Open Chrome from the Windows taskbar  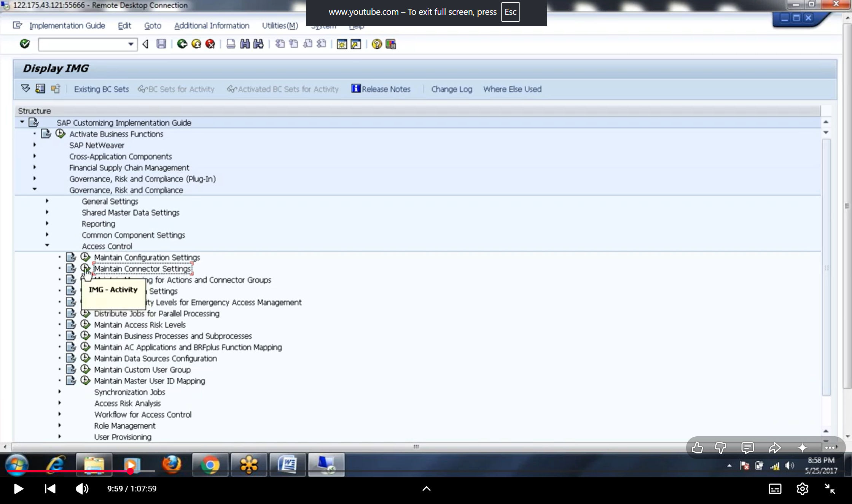210,464
